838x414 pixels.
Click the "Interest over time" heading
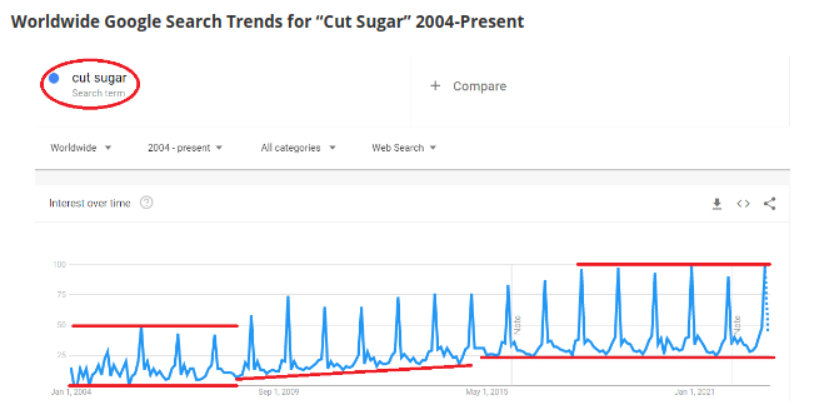[x=90, y=203]
